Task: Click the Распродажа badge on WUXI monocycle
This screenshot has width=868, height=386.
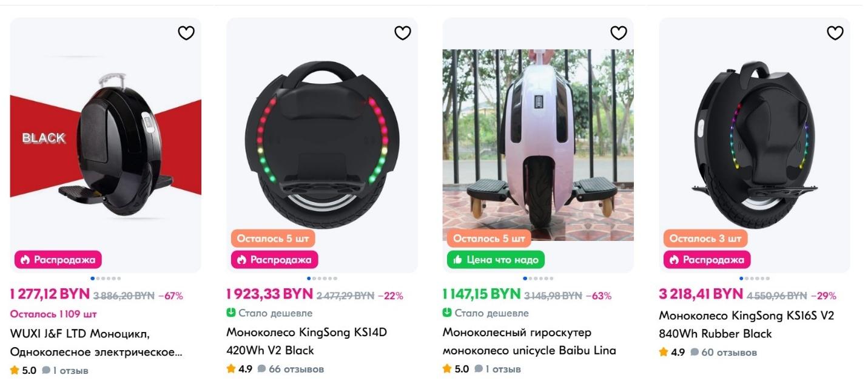Action: pos(58,260)
